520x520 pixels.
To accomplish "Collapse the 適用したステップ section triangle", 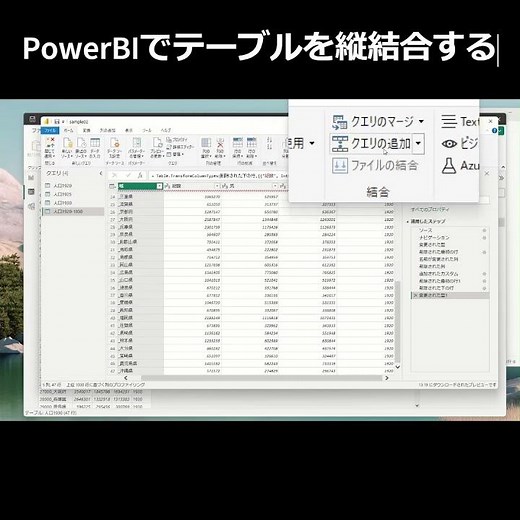I will 408,222.
